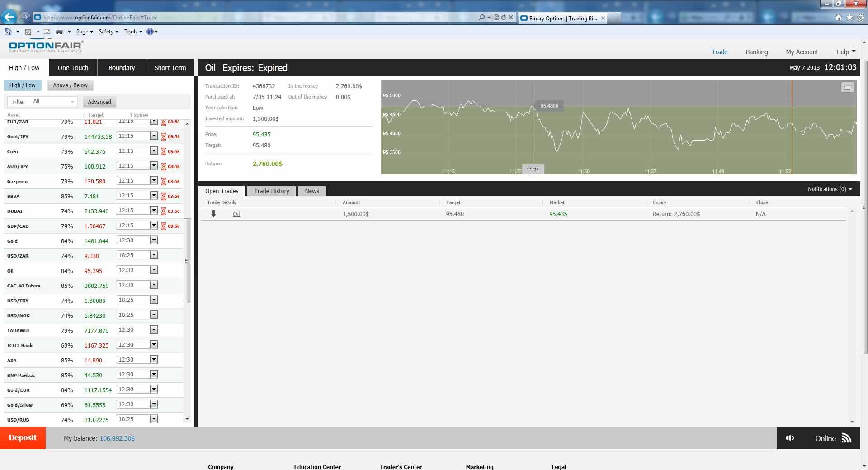Open the chart pop-out icon
This screenshot has width=868, height=470.
click(x=846, y=87)
